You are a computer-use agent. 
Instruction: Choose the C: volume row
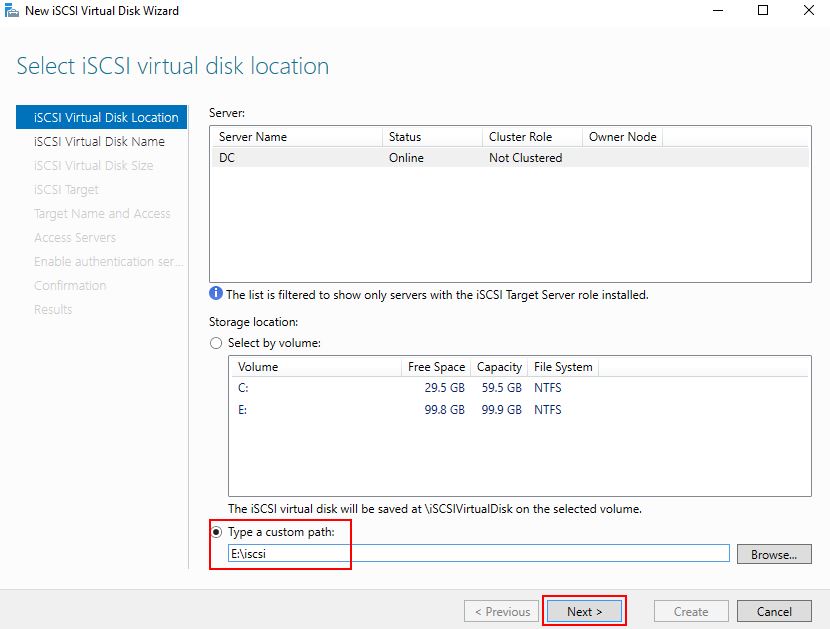[x=519, y=388]
